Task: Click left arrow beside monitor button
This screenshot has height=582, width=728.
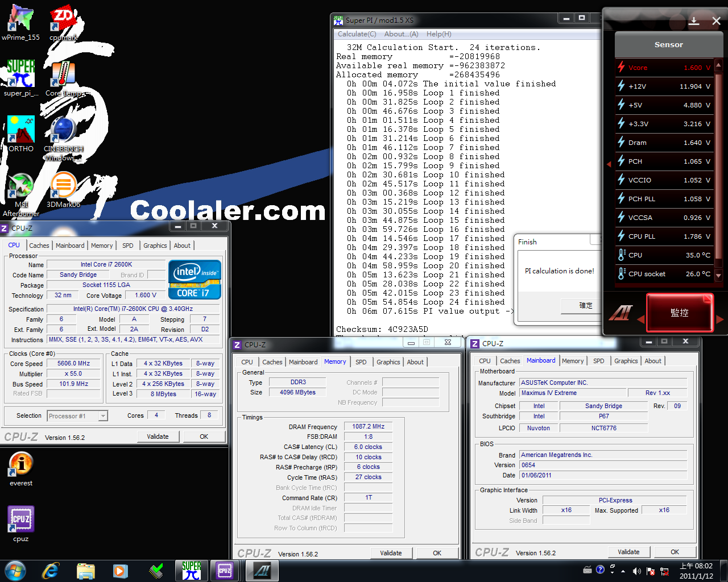Action: click(640, 320)
